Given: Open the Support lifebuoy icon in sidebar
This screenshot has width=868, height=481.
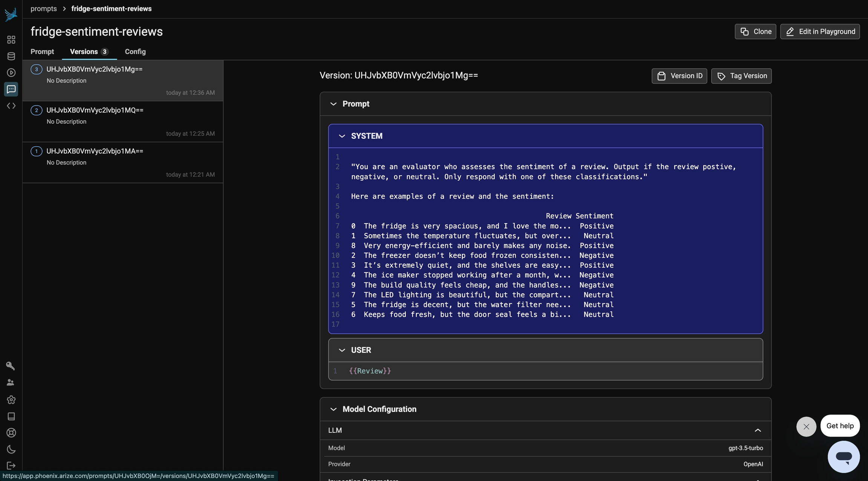Looking at the screenshot, I should click(11, 433).
